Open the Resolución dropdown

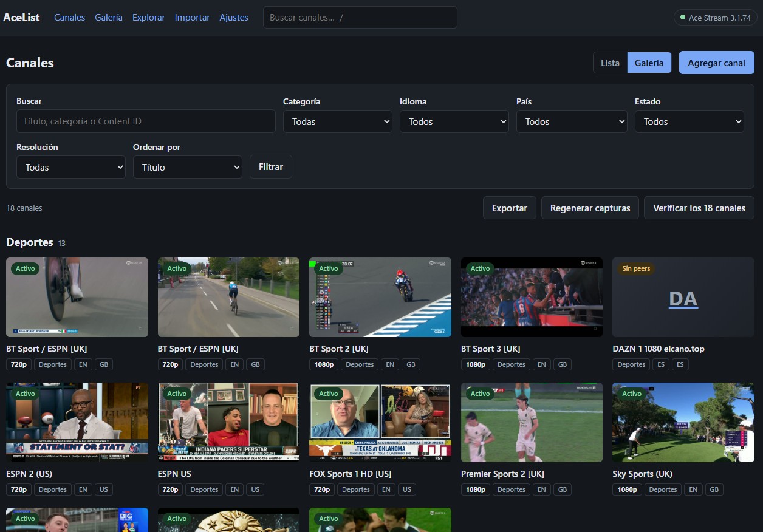[71, 167]
